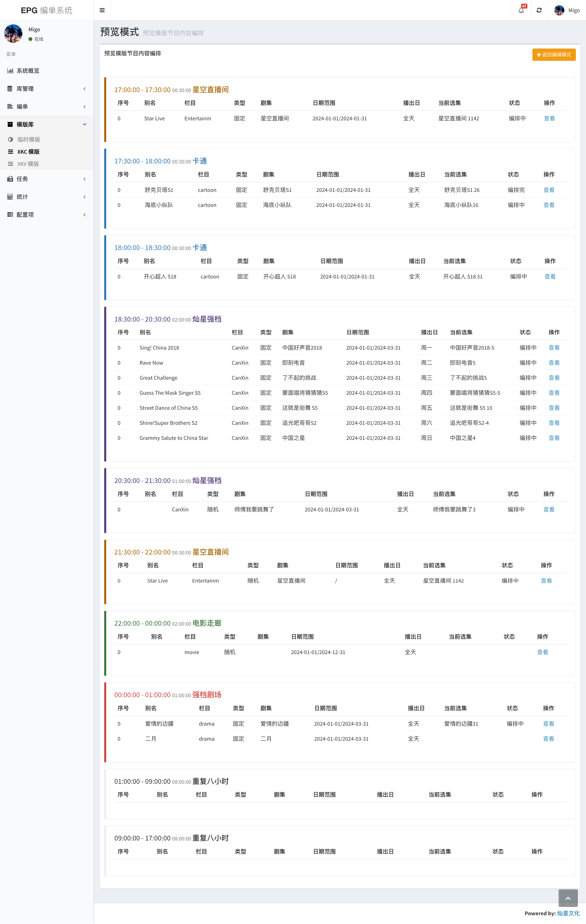
Task: Click the 任务 clipboard icon
Action: tap(10, 179)
